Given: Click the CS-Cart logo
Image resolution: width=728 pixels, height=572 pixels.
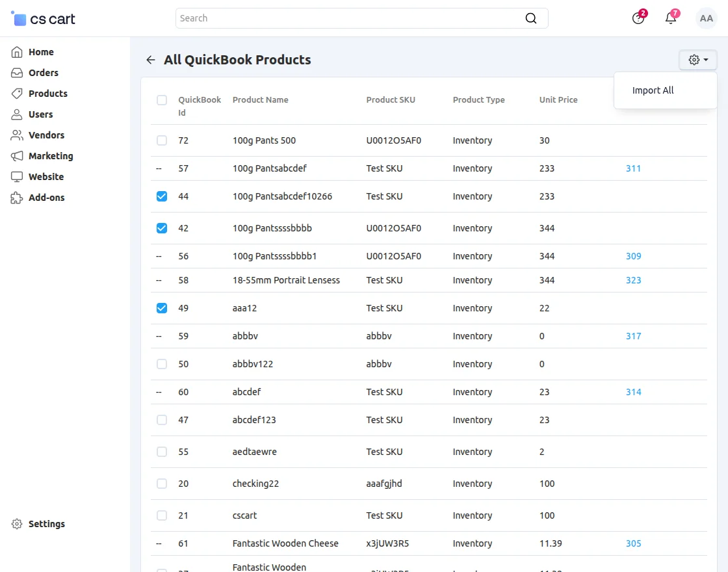Looking at the screenshot, I should coord(44,19).
